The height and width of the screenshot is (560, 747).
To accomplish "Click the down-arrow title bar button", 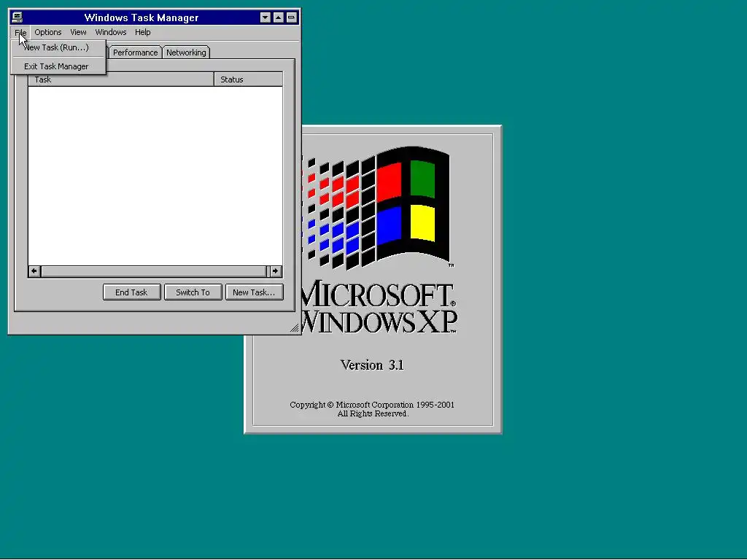I will coord(266,17).
